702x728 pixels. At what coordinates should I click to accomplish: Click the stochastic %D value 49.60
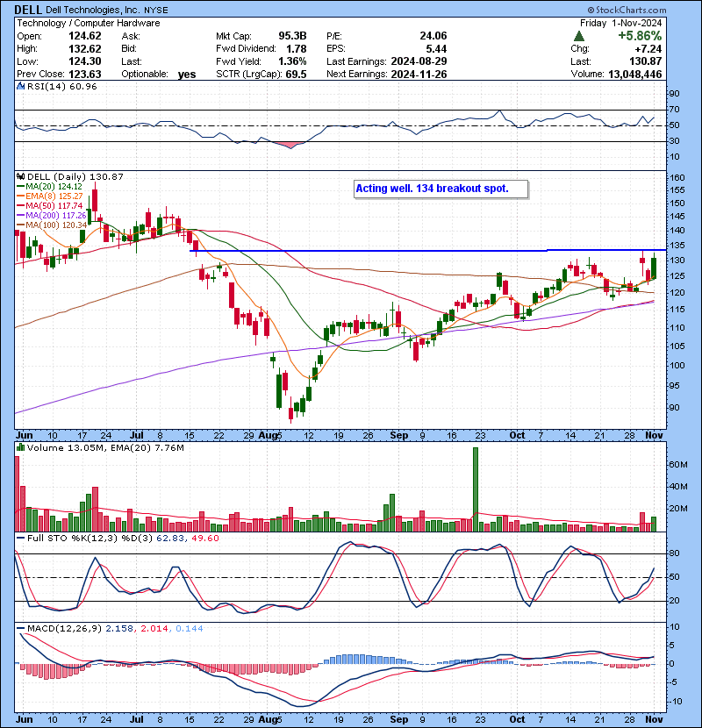click(204, 538)
